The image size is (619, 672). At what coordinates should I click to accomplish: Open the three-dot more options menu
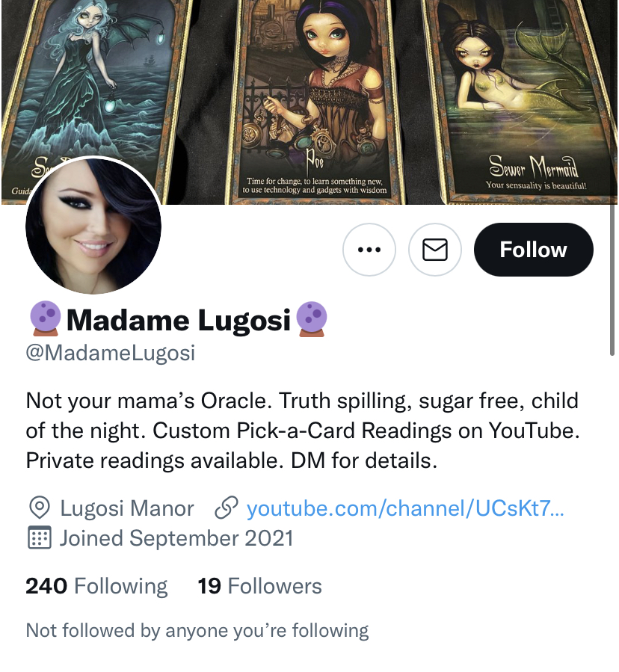[x=369, y=250]
